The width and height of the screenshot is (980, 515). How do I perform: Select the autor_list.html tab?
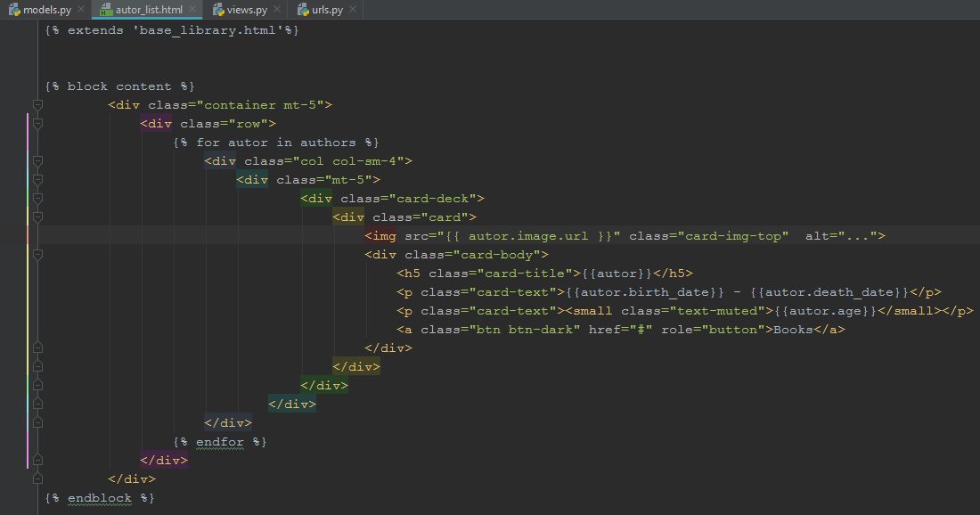pos(149,10)
